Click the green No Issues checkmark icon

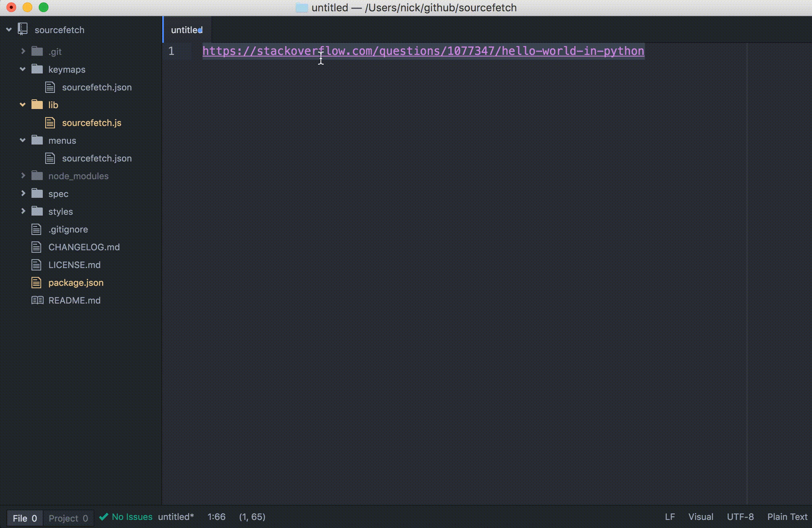pos(104,517)
